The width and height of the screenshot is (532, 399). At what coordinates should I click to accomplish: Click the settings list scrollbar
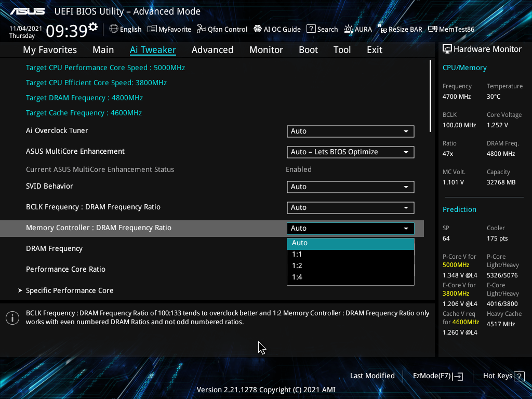(430, 96)
